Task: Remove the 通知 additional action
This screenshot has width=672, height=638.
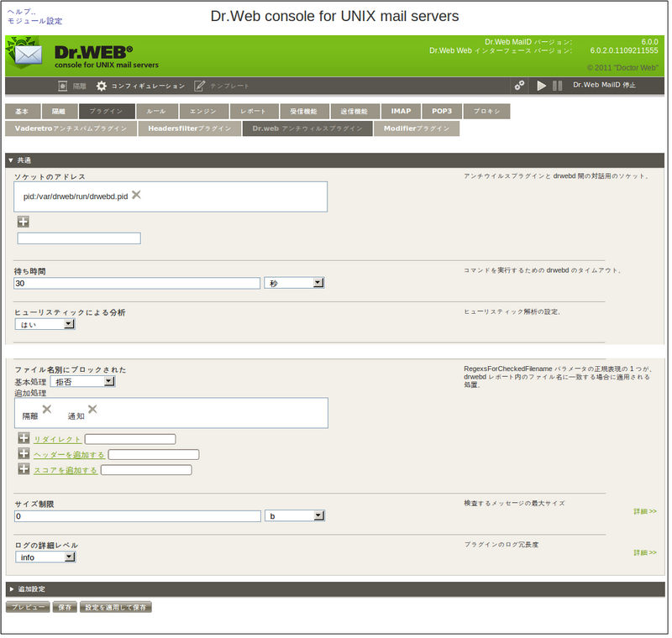Action: coord(92,409)
